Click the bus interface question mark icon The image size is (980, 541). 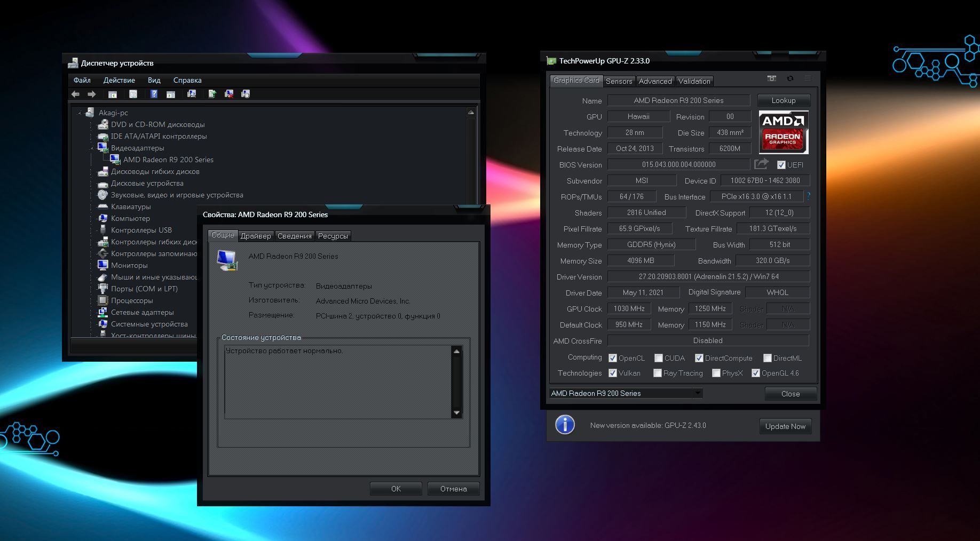coord(809,196)
